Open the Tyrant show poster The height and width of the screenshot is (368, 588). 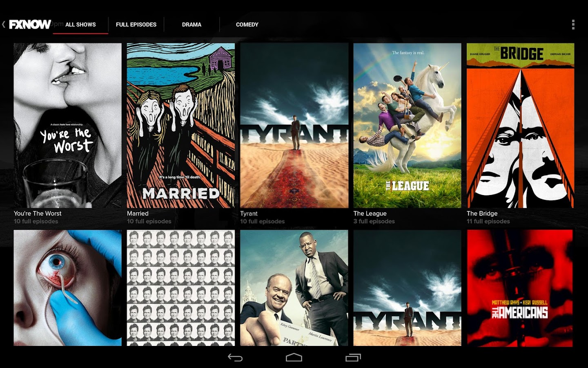(x=294, y=123)
